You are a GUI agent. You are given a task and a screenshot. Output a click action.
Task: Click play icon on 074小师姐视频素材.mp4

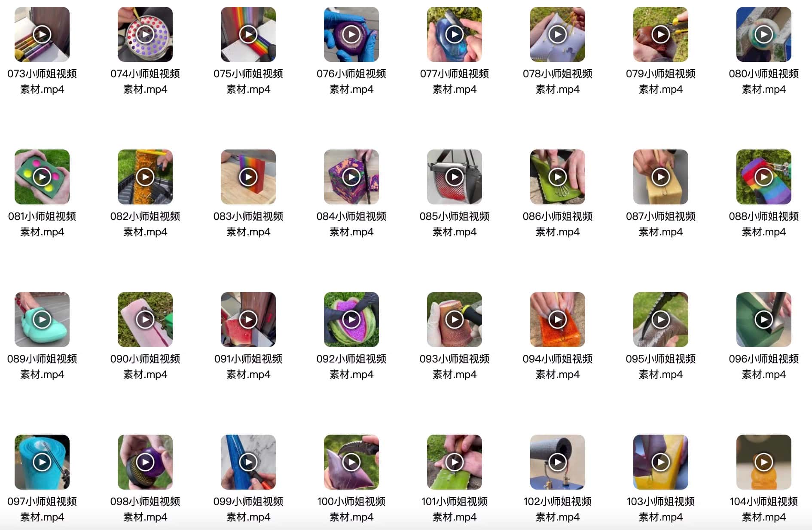(x=145, y=34)
